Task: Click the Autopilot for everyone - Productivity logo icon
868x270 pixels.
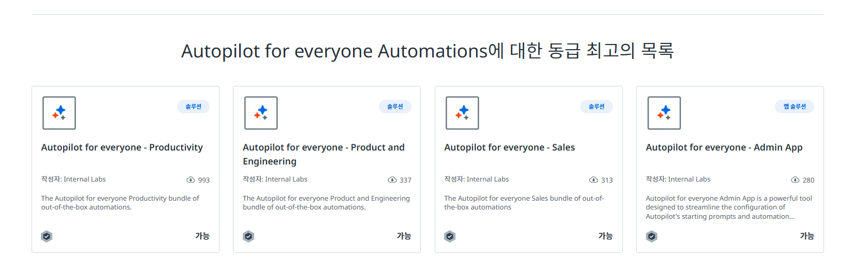Action: click(x=59, y=113)
